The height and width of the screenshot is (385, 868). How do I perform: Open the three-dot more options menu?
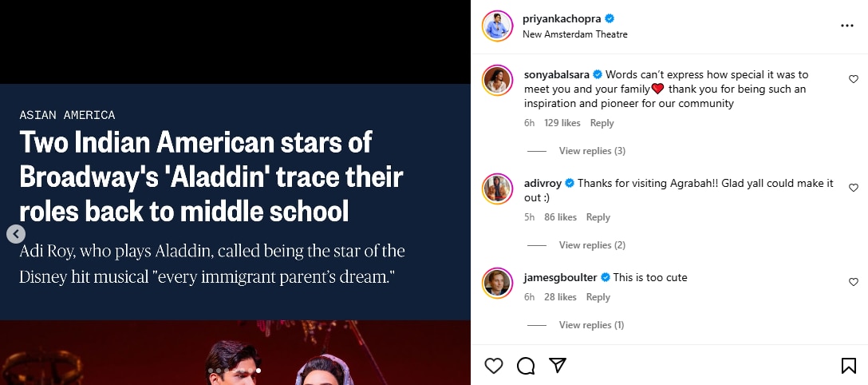pyautogui.click(x=847, y=26)
